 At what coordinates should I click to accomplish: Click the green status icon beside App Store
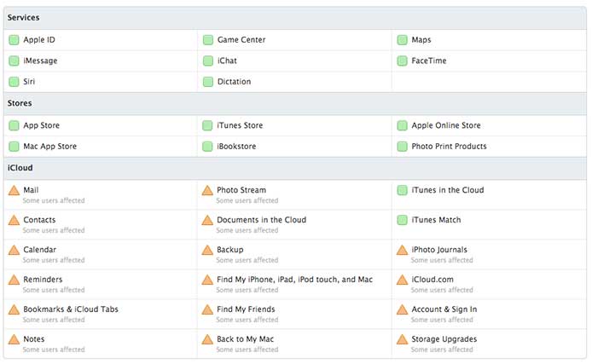[x=14, y=125]
